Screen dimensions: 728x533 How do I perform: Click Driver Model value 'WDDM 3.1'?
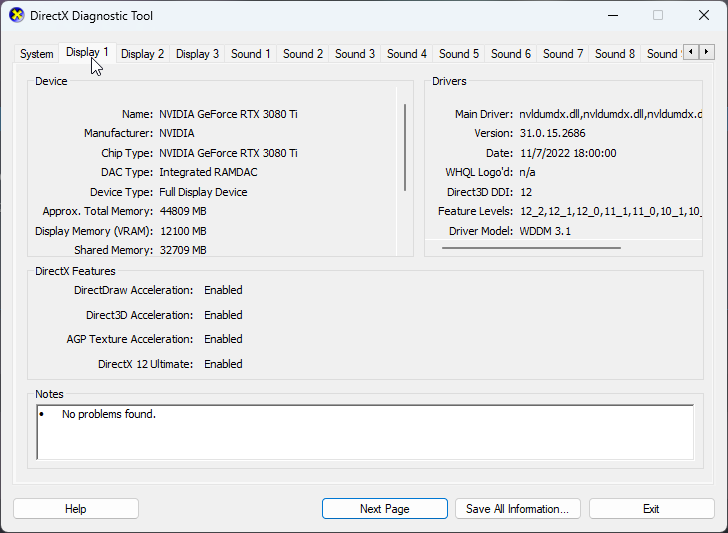(x=545, y=231)
